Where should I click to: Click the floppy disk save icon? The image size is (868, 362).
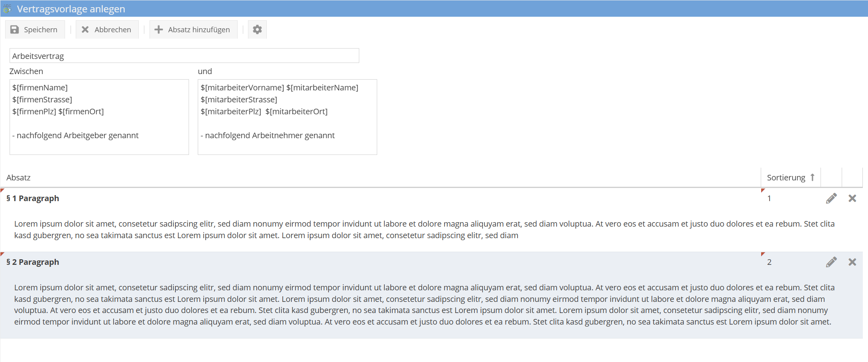tap(15, 29)
